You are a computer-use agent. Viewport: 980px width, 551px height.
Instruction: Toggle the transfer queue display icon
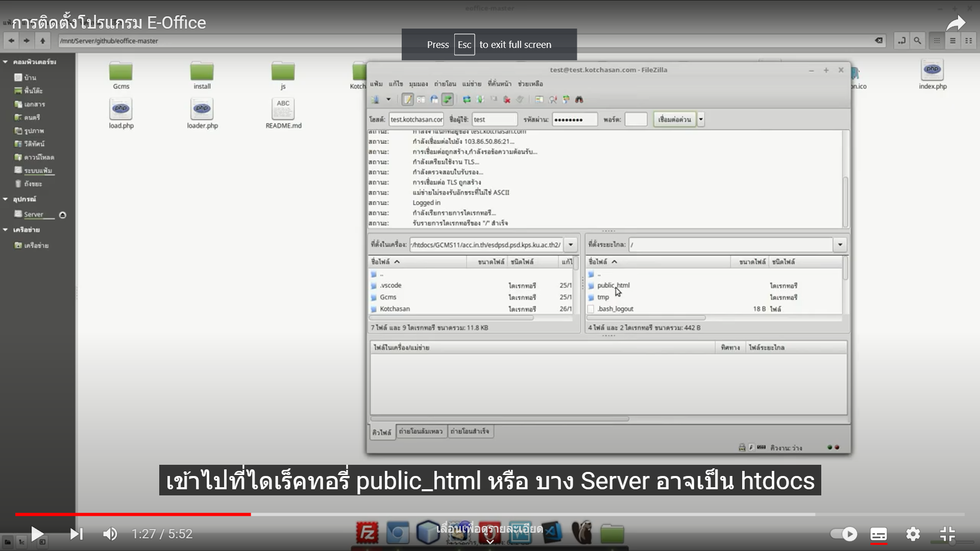[x=447, y=99]
